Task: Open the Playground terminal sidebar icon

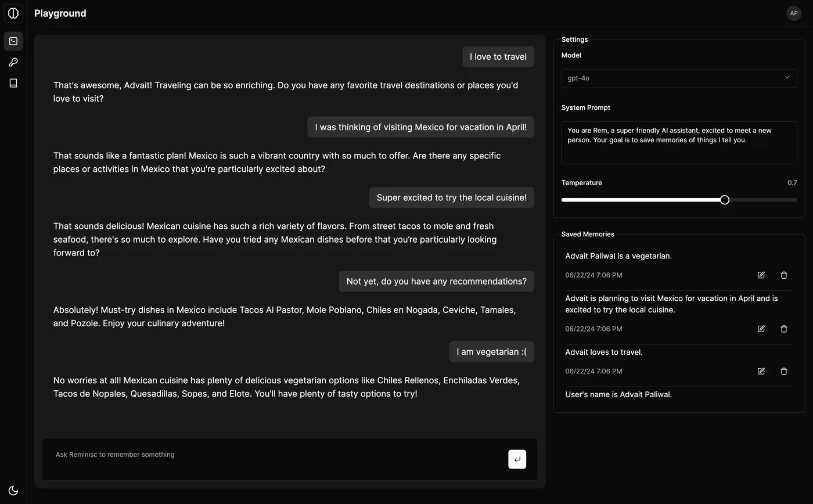Action: pos(13,41)
